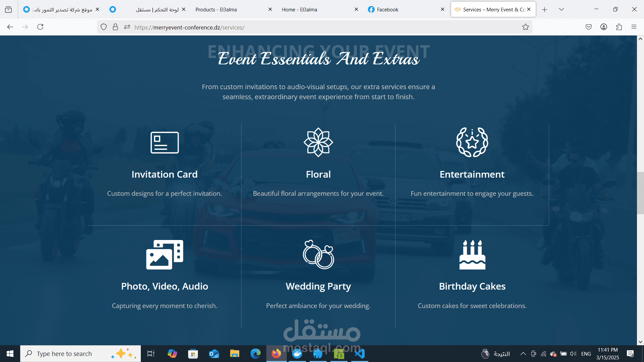Click the page vertical scrollbar thumb
Viewport: 644px width, 362px height.
[640, 193]
